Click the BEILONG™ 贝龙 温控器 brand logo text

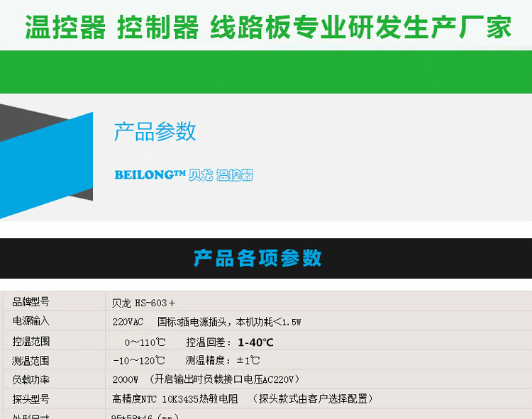[x=184, y=175]
